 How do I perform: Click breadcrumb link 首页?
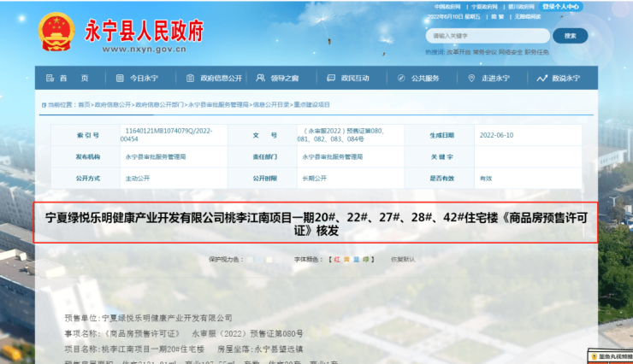tap(84, 105)
